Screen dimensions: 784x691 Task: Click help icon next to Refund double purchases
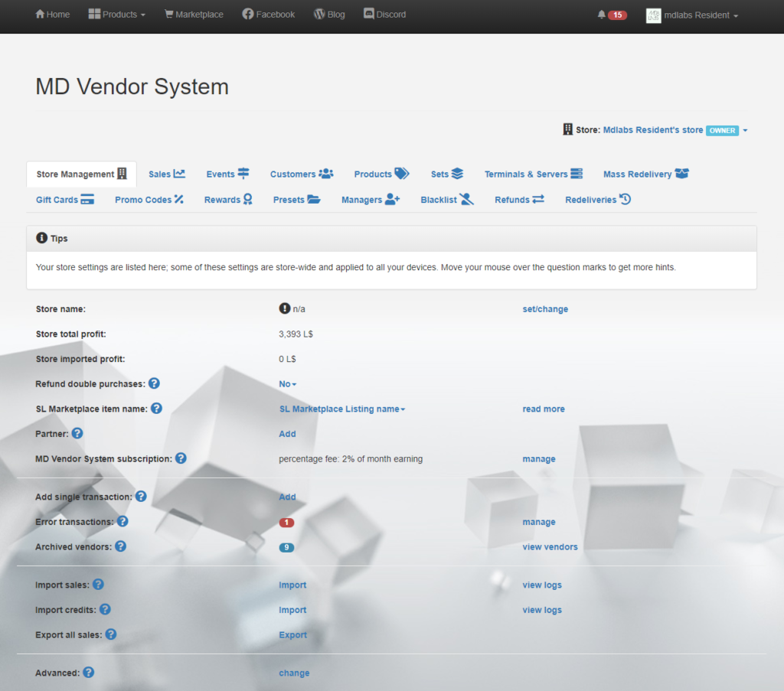tap(154, 383)
